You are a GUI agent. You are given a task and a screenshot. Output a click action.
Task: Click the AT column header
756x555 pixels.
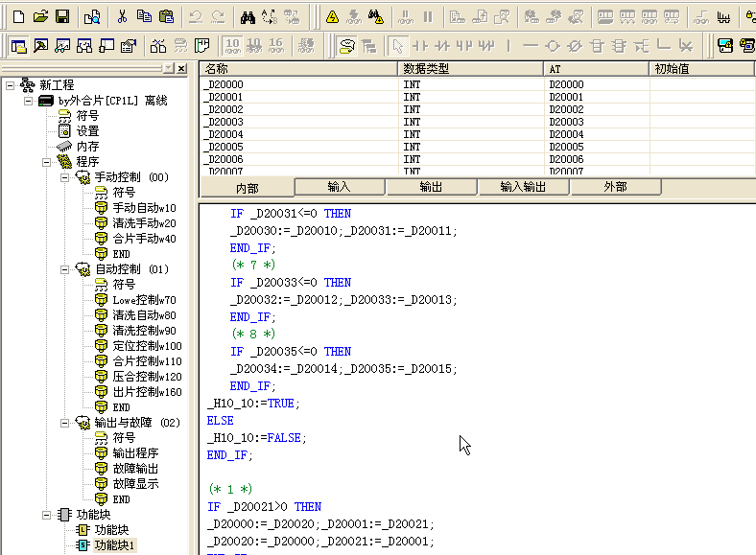tap(597, 69)
